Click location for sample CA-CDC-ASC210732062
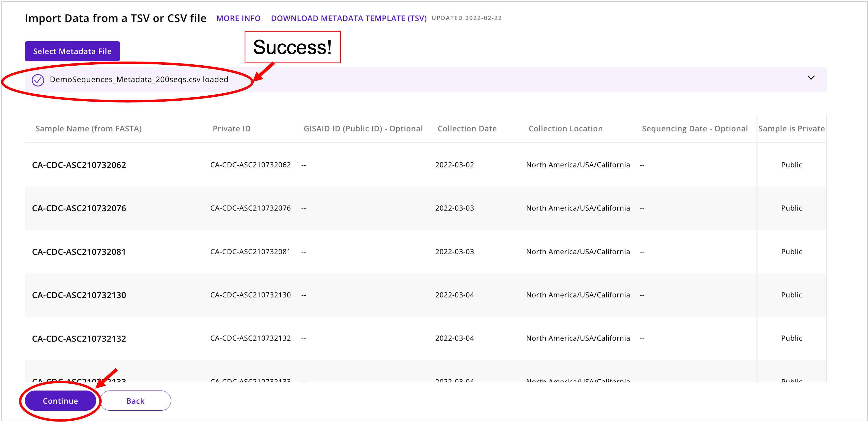The image size is (868, 422). (x=578, y=165)
